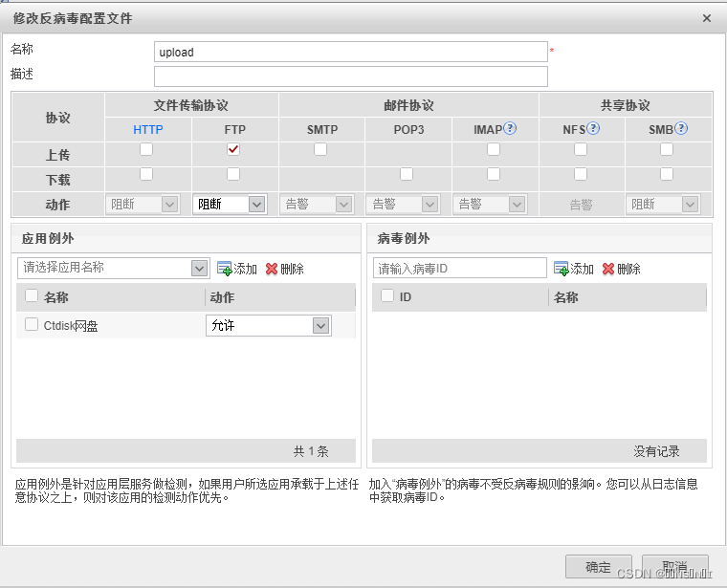Click the 文件传输协议 group header

[191, 105]
